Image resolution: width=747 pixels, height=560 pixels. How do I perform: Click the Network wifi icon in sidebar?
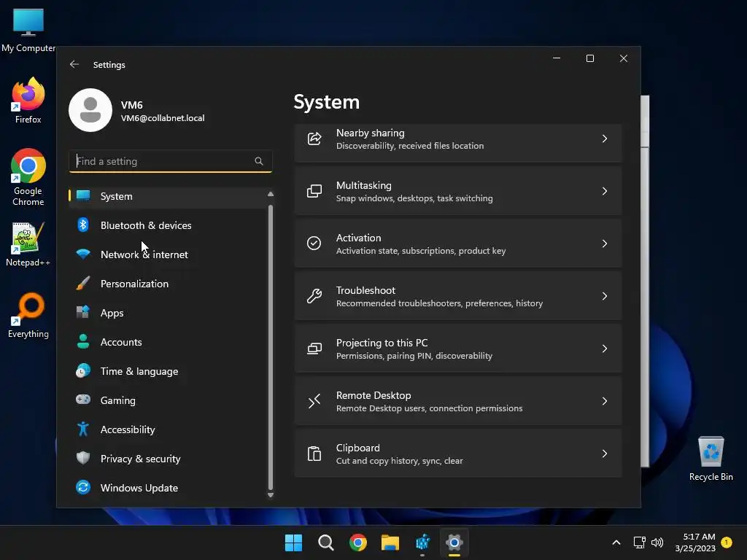(83, 254)
